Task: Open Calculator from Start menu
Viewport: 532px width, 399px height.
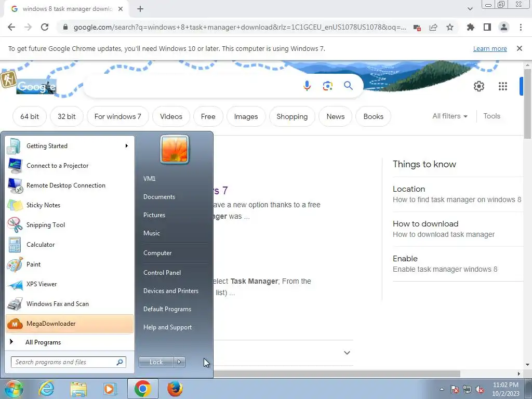Action: point(70,244)
